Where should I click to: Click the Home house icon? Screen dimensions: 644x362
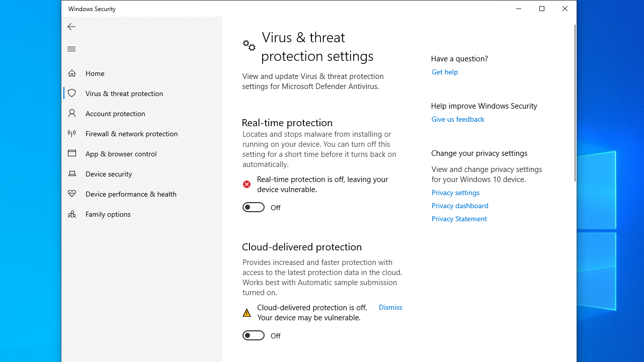[72, 73]
